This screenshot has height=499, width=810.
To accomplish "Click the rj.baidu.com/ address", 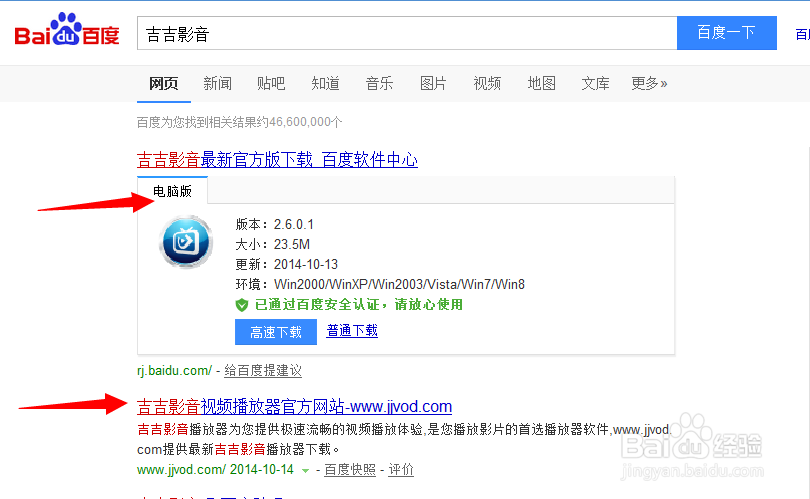I will point(175,370).
